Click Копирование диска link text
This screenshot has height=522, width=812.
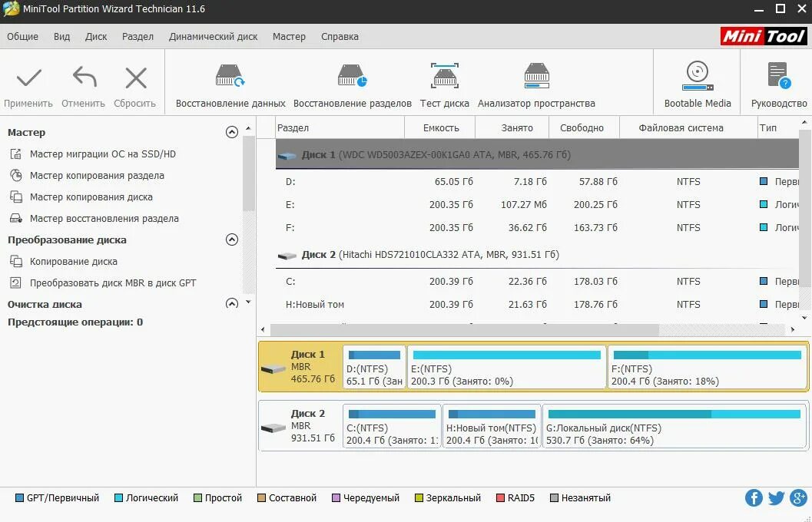pos(74,261)
